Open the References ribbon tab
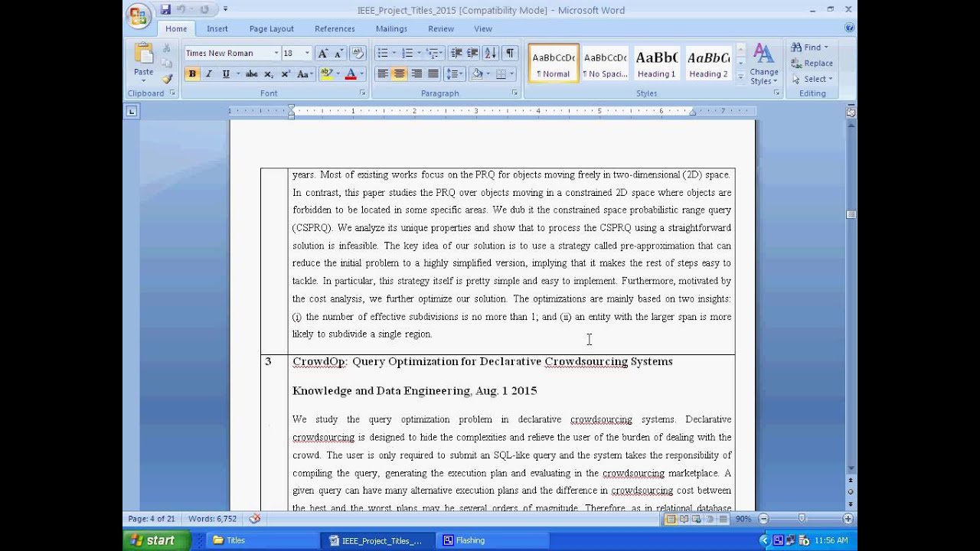 (335, 28)
